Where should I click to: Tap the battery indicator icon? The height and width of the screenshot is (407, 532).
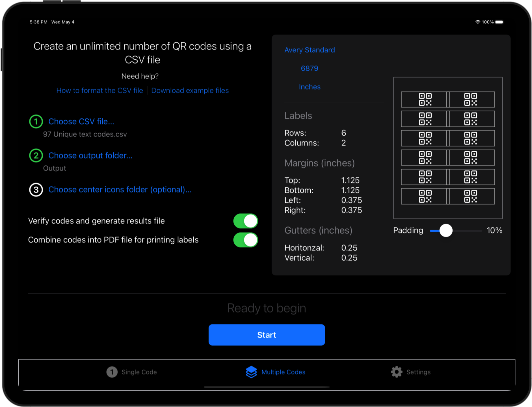coord(499,22)
